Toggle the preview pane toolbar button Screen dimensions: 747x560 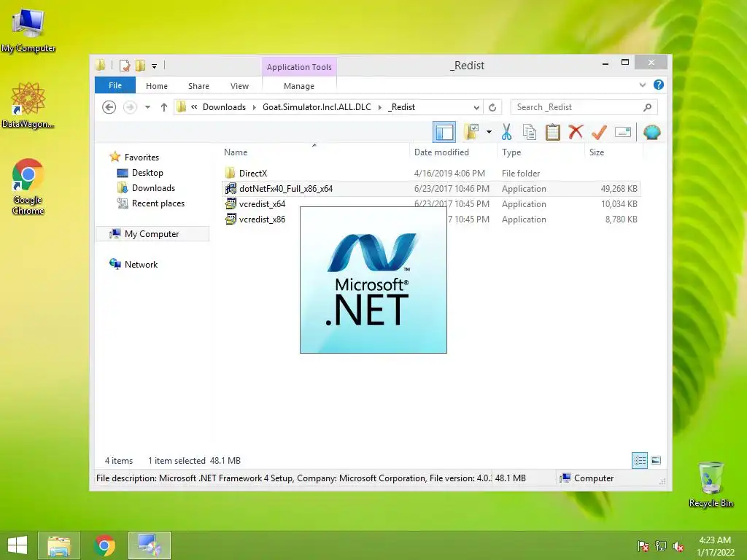[444, 132]
